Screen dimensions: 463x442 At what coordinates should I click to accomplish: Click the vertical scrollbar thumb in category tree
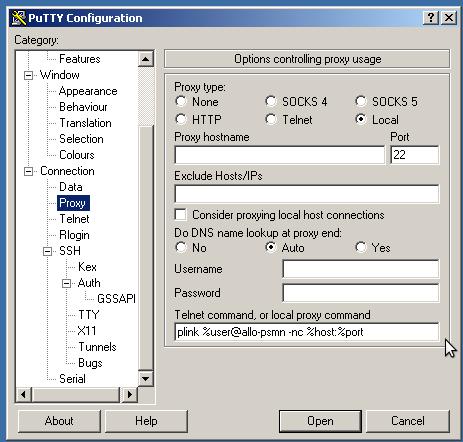pos(146,247)
